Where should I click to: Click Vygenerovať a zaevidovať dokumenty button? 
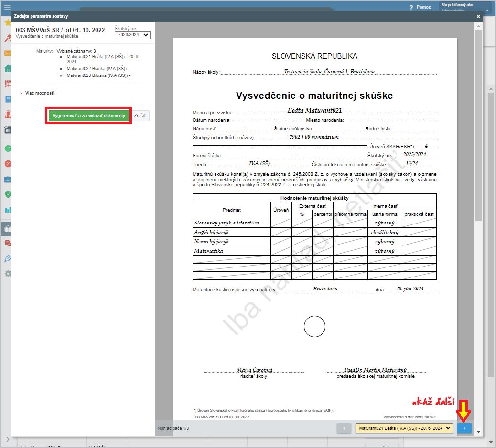(88, 116)
